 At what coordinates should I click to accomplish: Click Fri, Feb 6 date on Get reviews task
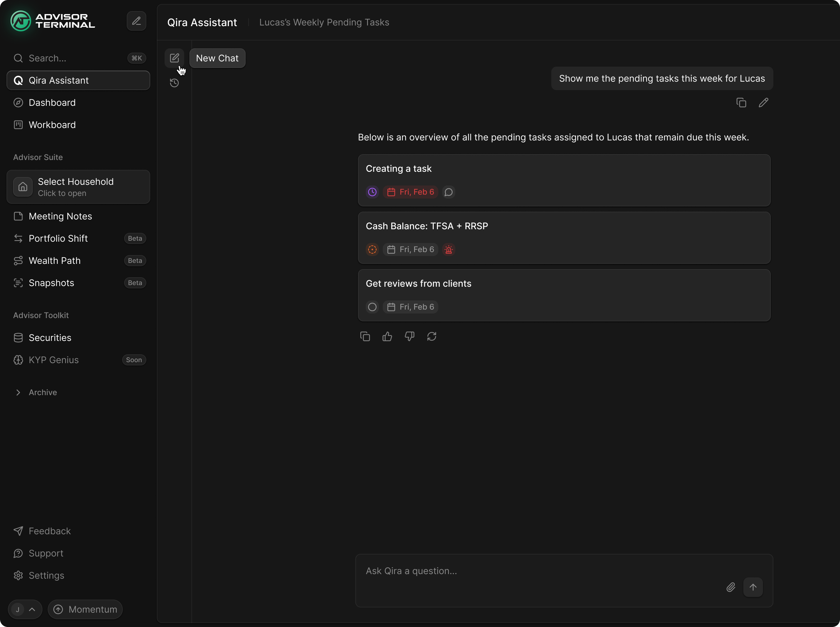tap(410, 307)
